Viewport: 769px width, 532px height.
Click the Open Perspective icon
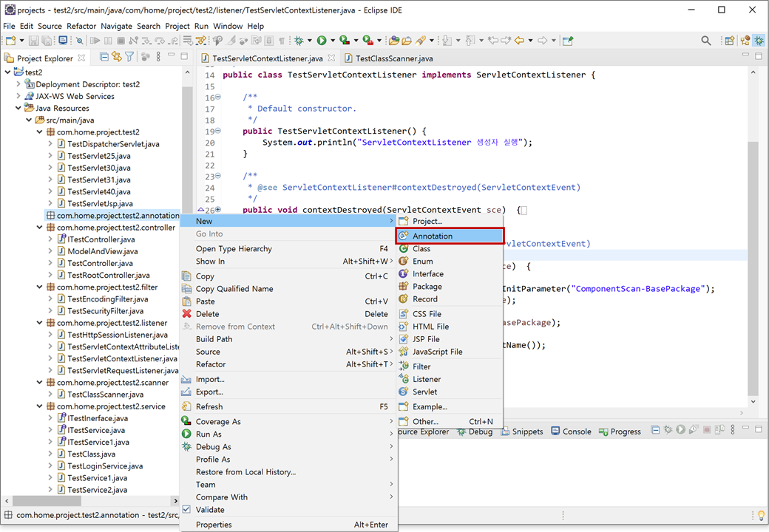point(730,41)
